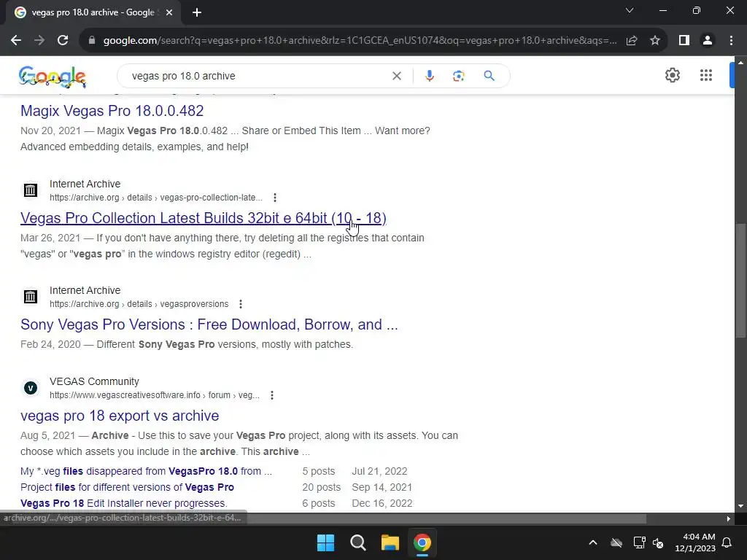Screen dimensions: 747x560
Task: Open options for VEGAS Community result
Action: [x=272, y=395]
